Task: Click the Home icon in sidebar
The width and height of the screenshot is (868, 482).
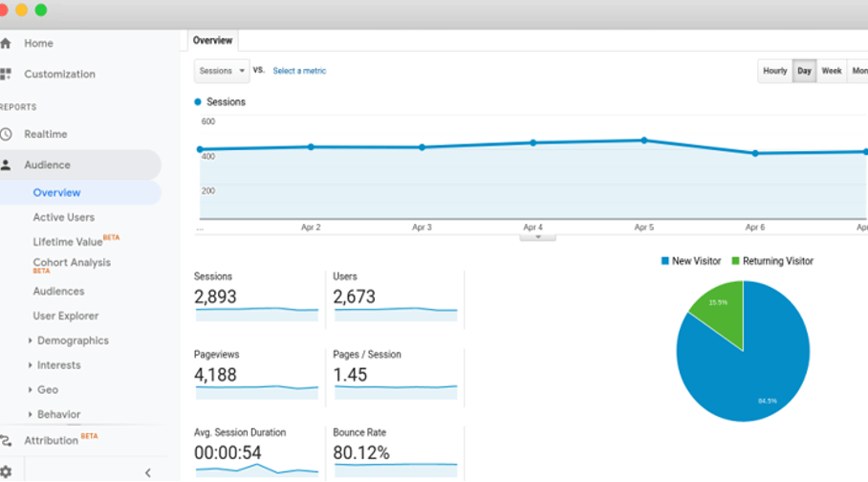Action: click(x=6, y=43)
